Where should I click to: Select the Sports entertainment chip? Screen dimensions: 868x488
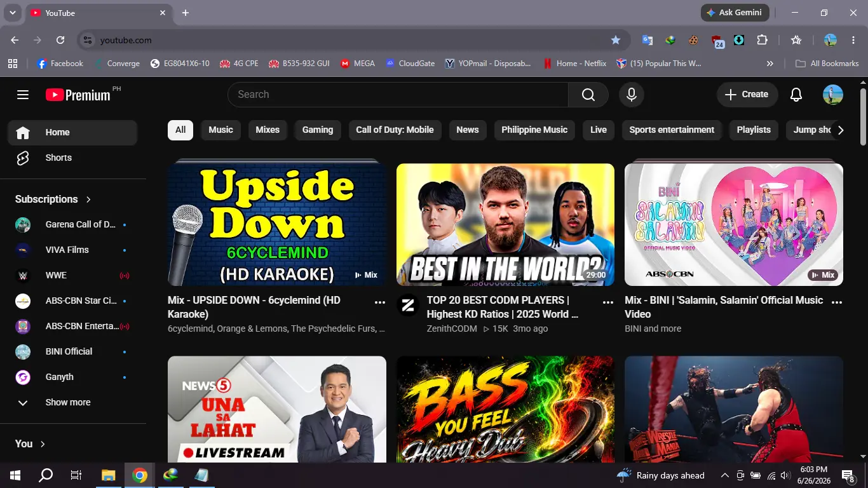(x=672, y=130)
